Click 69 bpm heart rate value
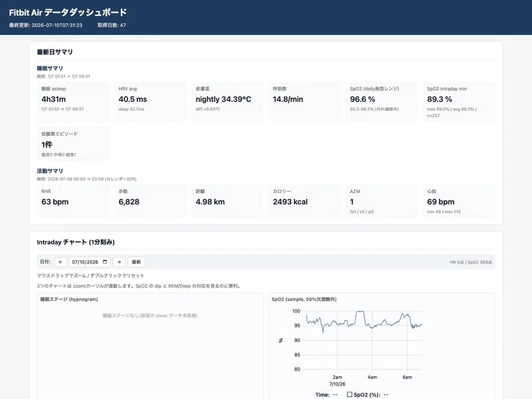Image resolution: width=532 pixels, height=399 pixels. point(440,201)
